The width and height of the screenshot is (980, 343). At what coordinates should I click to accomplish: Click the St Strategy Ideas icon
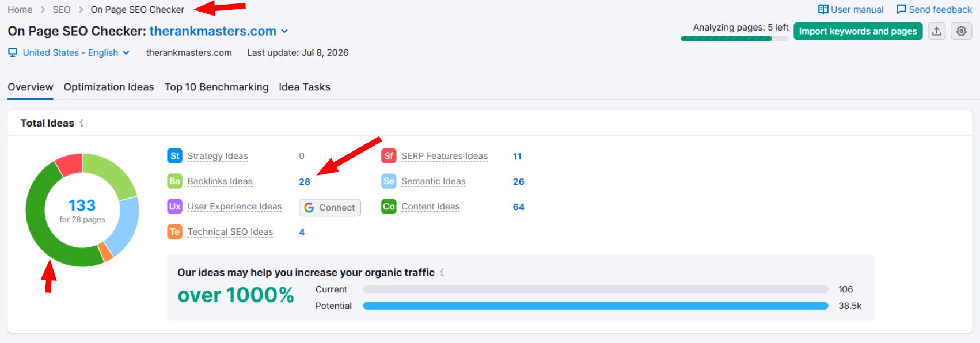pos(174,155)
